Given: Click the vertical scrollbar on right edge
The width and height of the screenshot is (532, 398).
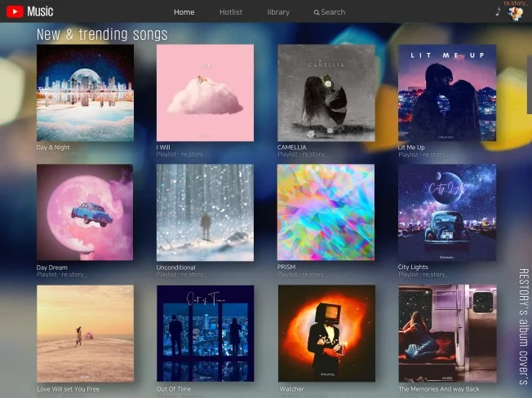Looking at the screenshot, I should 529,90.
